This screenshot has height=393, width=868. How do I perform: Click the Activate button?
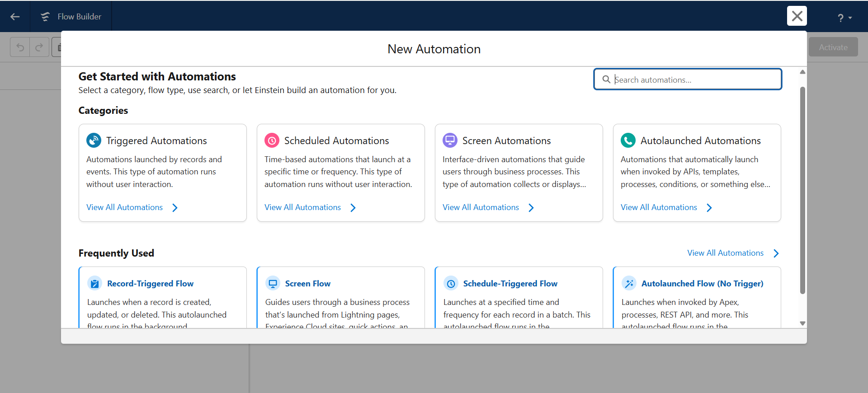pos(833,47)
